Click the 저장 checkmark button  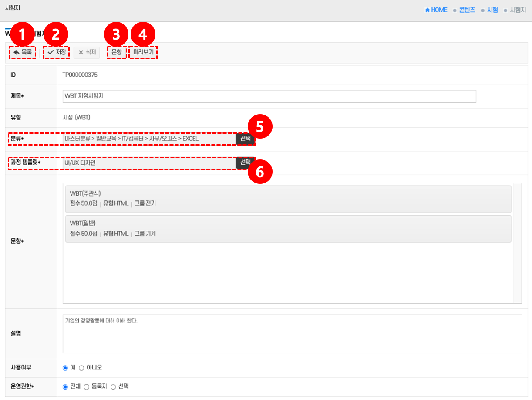coord(57,52)
